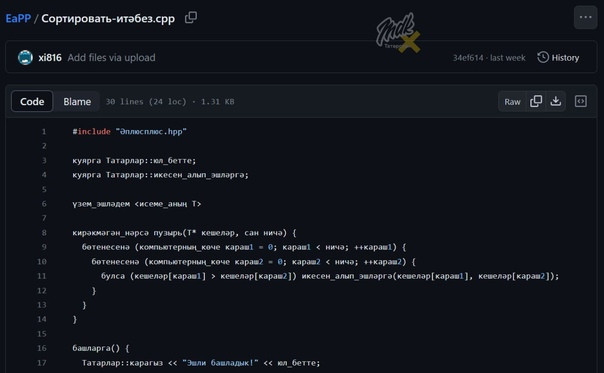
Task: Copy the file path icon next to filename
Action: (x=191, y=18)
